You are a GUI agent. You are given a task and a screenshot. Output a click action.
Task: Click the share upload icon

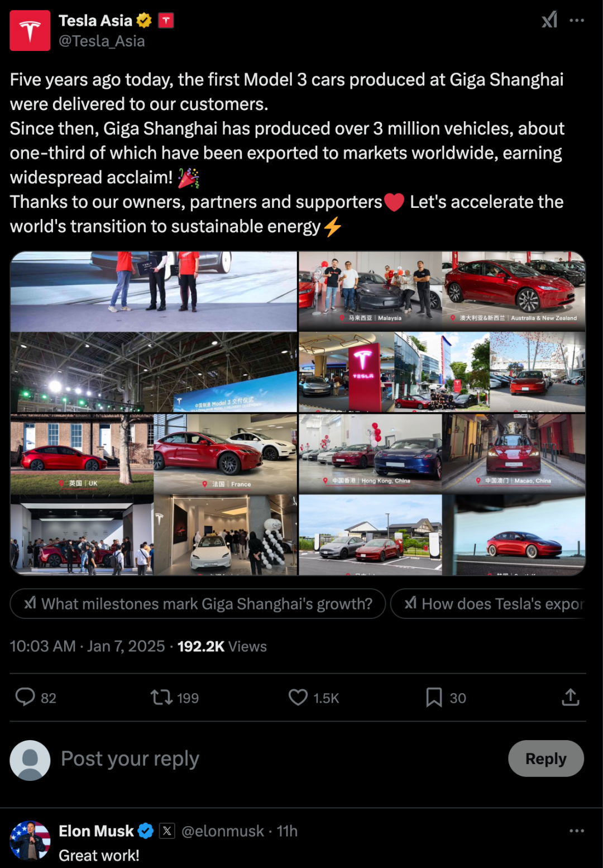[570, 697]
